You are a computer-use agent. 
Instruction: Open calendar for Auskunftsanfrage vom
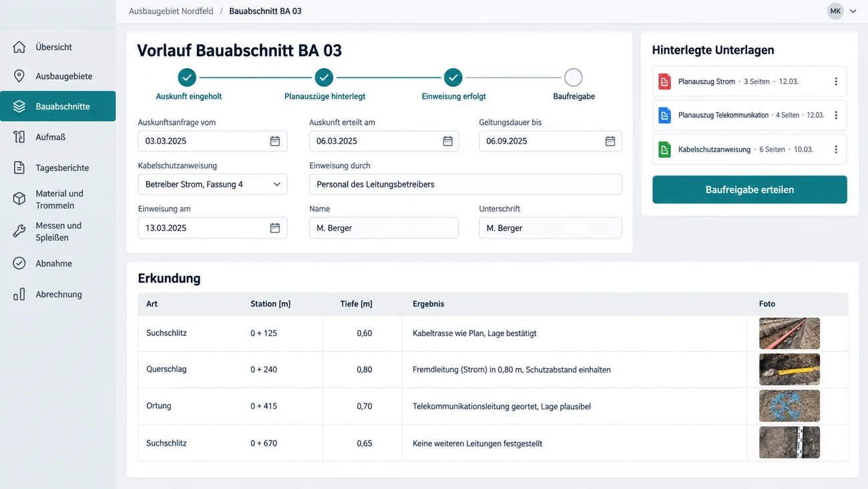coord(274,141)
